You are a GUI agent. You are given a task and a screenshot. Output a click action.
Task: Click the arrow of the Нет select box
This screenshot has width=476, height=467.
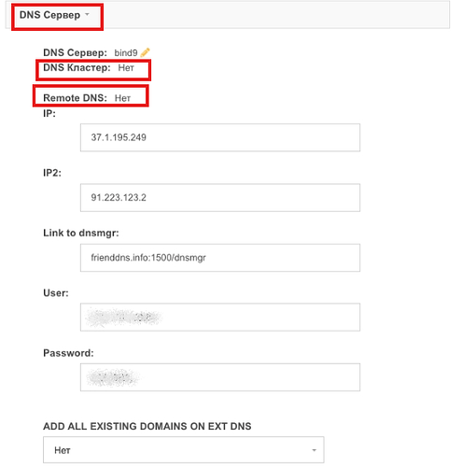(315, 450)
